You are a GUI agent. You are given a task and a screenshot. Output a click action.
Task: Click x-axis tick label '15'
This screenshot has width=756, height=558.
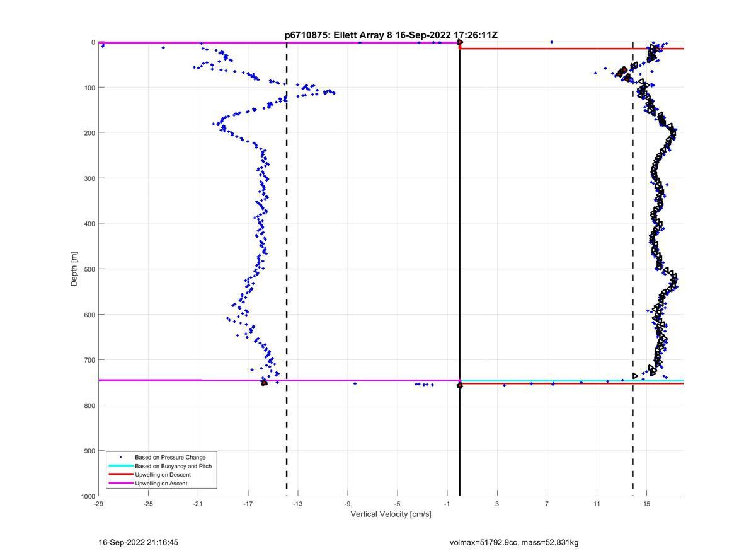(x=646, y=504)
